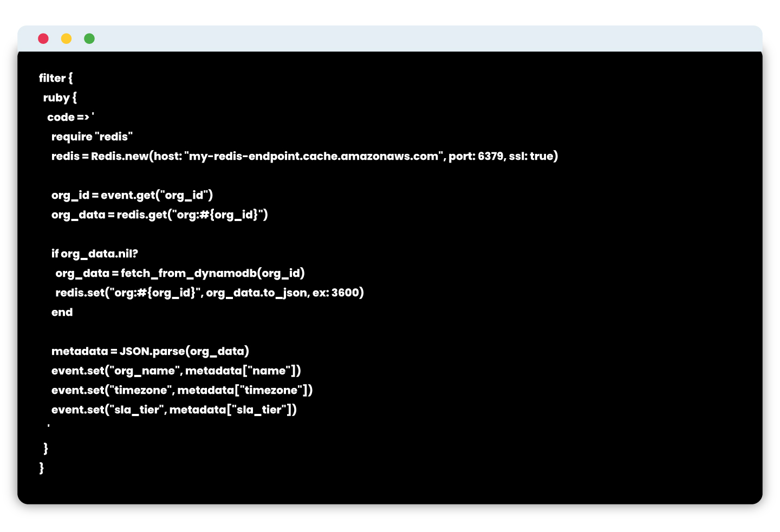The height and width of the screenshot is (532, 780).
Task: Click the red close dot in title bar
Action: point(43,38)
